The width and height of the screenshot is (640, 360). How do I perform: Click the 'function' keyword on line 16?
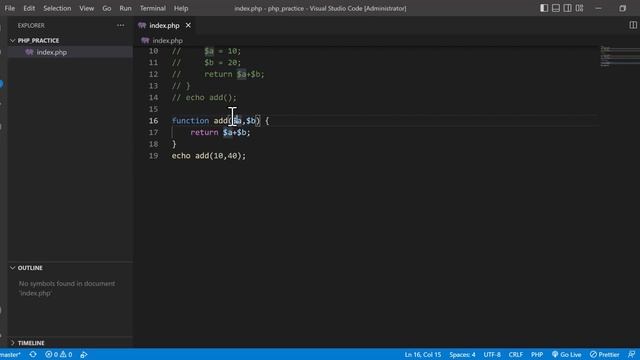pyautogui.click(x=190, y=121)
